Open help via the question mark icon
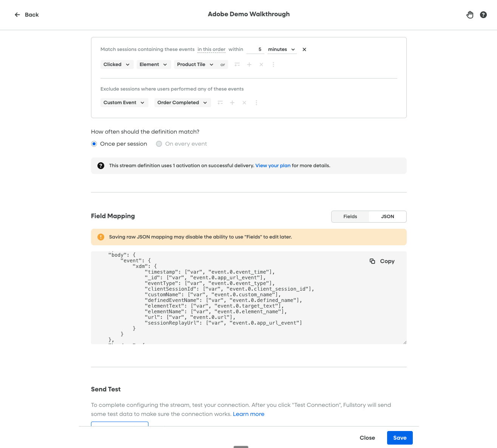Screen dimensions: 497x448 483,15
